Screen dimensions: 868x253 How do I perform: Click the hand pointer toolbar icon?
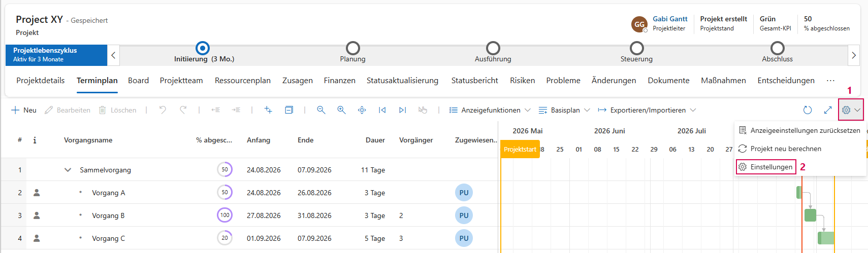pyautogui.click(x=423, y=110)
